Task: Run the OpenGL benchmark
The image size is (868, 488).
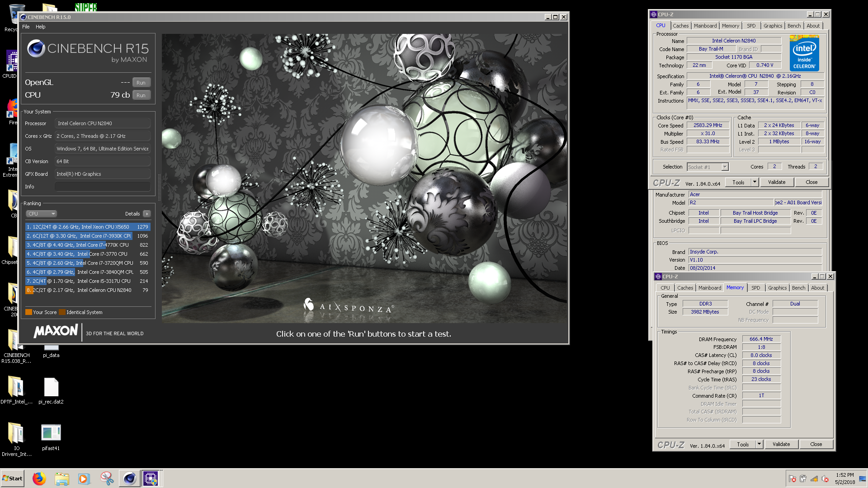Action: click(141, 83)
